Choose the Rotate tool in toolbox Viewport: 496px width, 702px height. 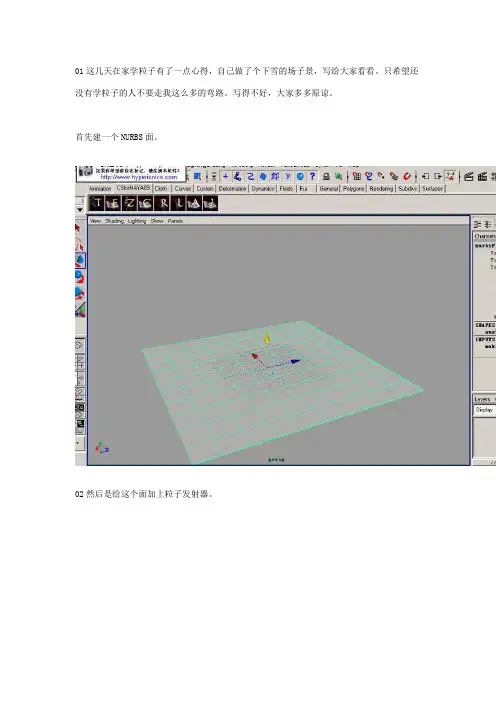click(x=80, y=277)
